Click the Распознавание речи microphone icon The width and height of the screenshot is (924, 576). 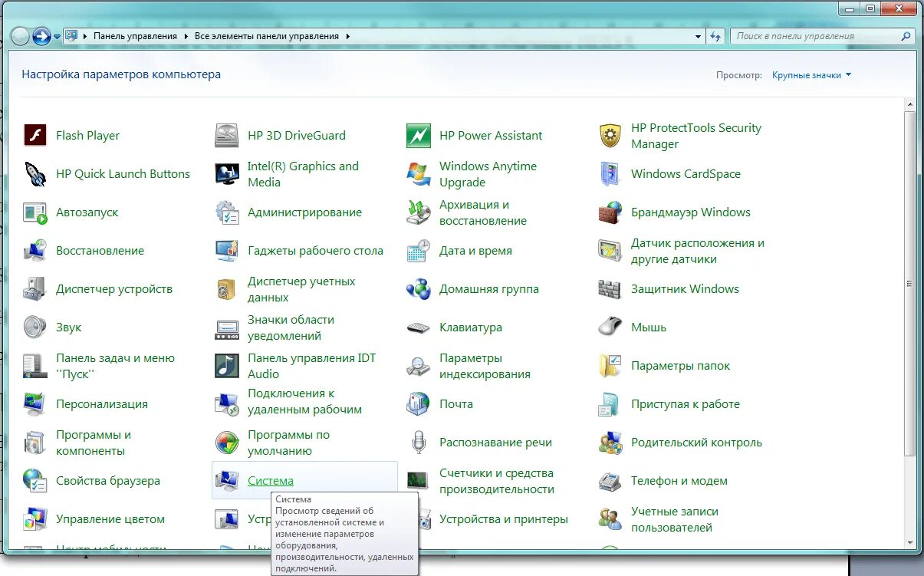point(419,443)
